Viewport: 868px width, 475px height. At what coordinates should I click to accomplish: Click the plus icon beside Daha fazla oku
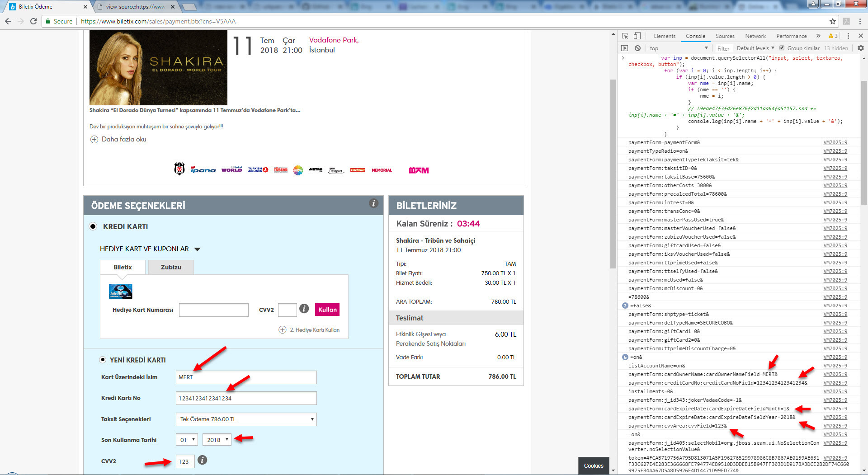click(94, 140)
